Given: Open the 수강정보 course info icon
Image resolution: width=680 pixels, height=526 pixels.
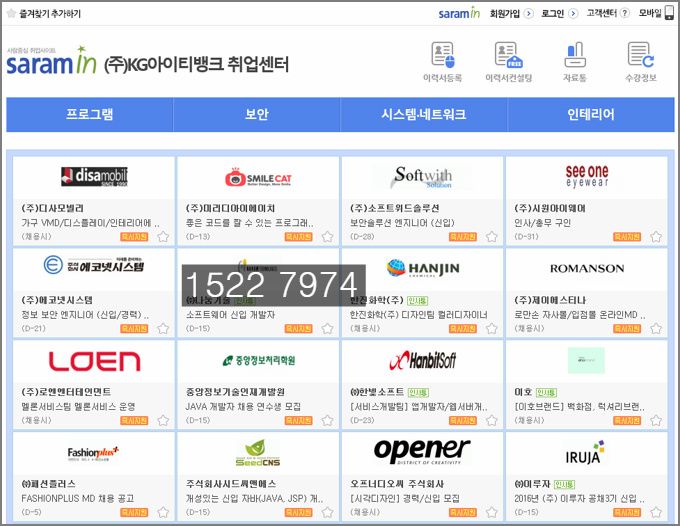Looking at the screenshot, I should (641, 62).
